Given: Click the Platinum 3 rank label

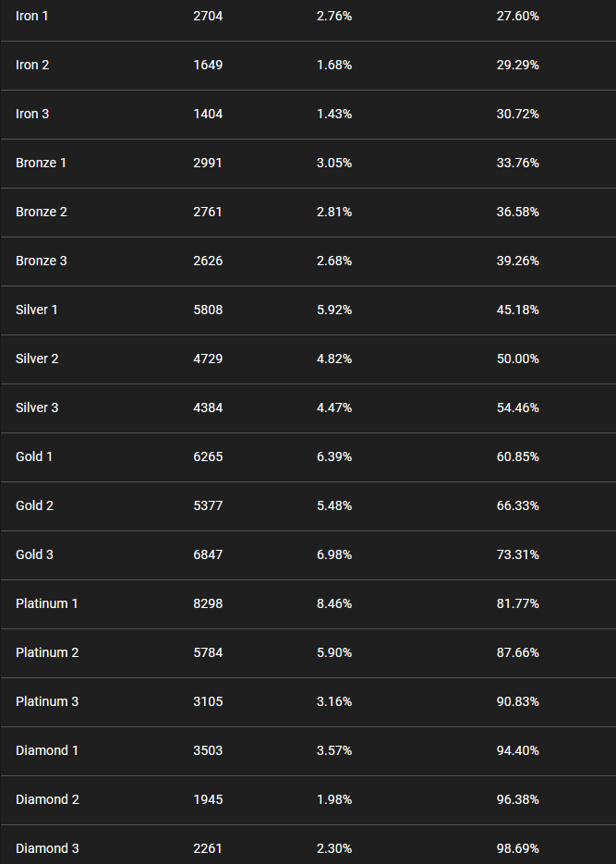Looking at the screenshot, I should 47,701.
